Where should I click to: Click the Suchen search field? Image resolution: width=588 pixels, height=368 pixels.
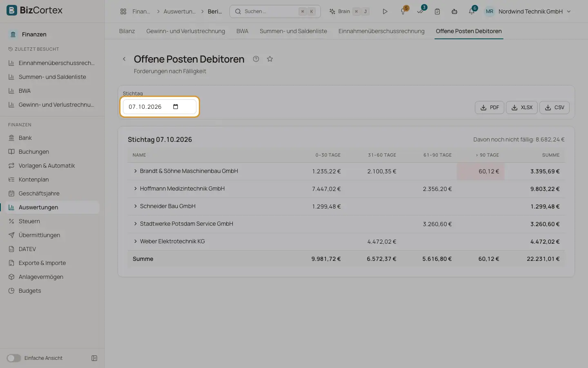[275, 11]
